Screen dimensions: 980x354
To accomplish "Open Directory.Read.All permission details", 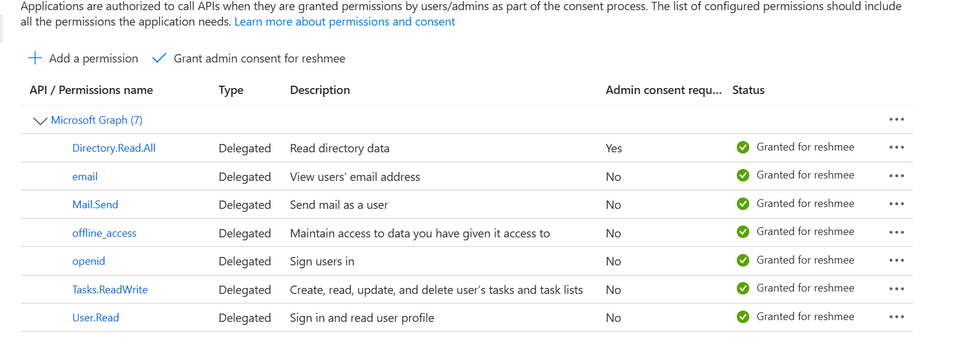I will [114, 148].
